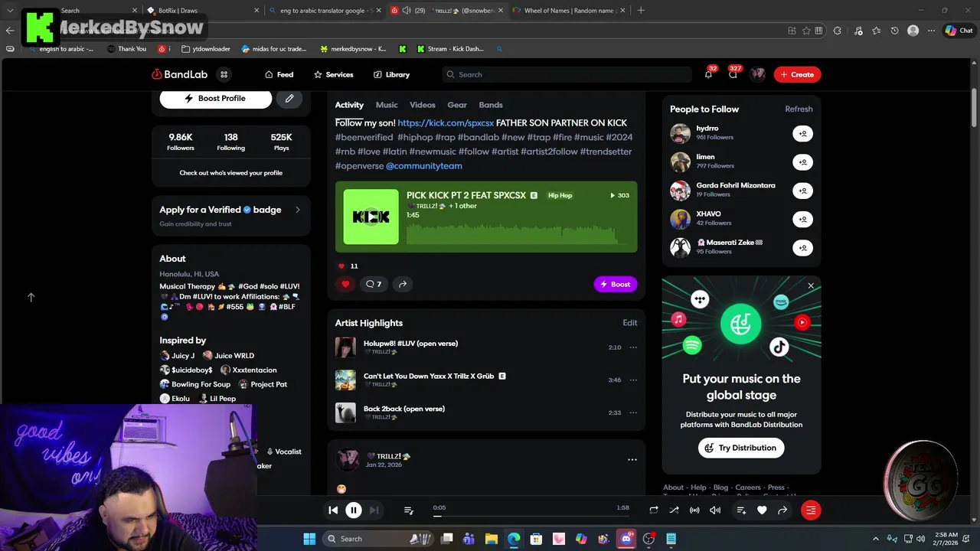980x551 pixels.
Task: Click the BandLab logo
Action: tap(179, 74)
